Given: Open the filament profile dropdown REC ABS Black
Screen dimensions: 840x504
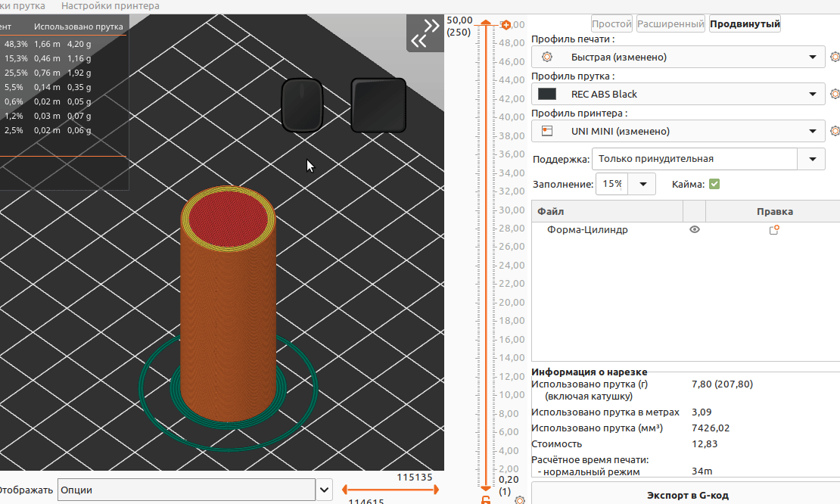Looking at the screenshot, I should click(678, 94).
